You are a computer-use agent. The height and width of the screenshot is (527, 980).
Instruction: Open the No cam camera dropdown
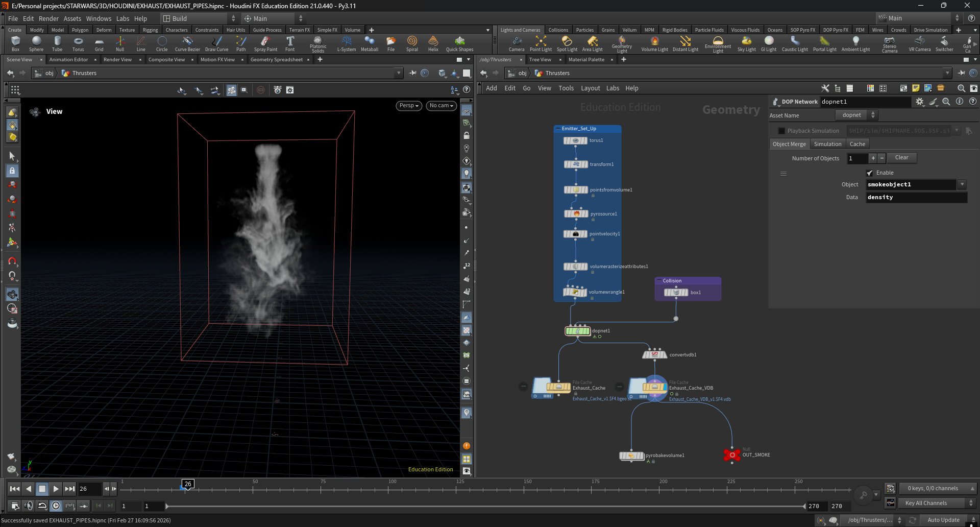442,106
